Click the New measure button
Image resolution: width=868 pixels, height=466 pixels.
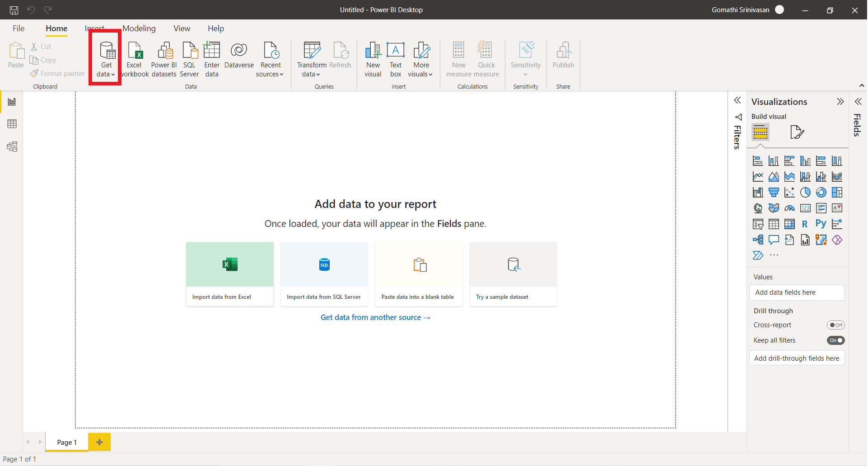pos(458,59)
